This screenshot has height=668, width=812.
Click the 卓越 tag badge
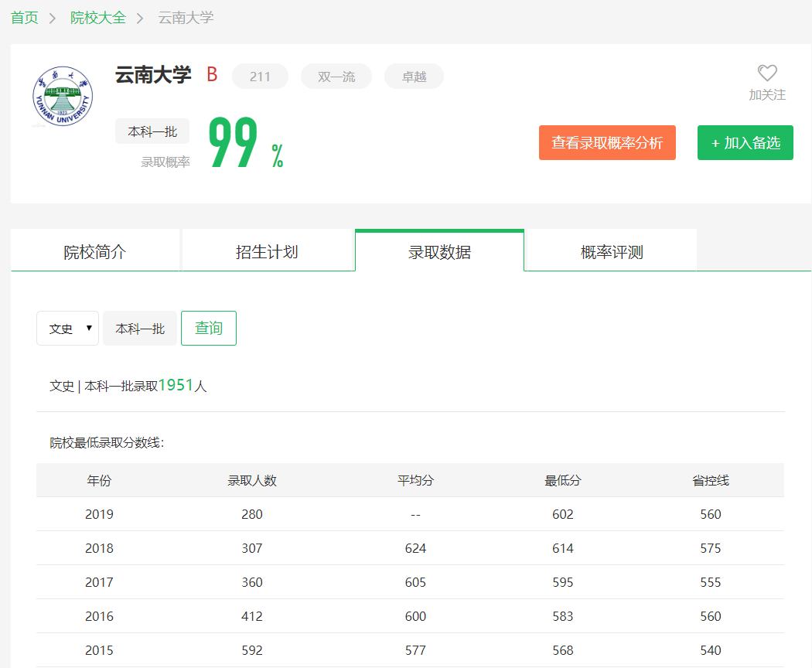point(414,77)
